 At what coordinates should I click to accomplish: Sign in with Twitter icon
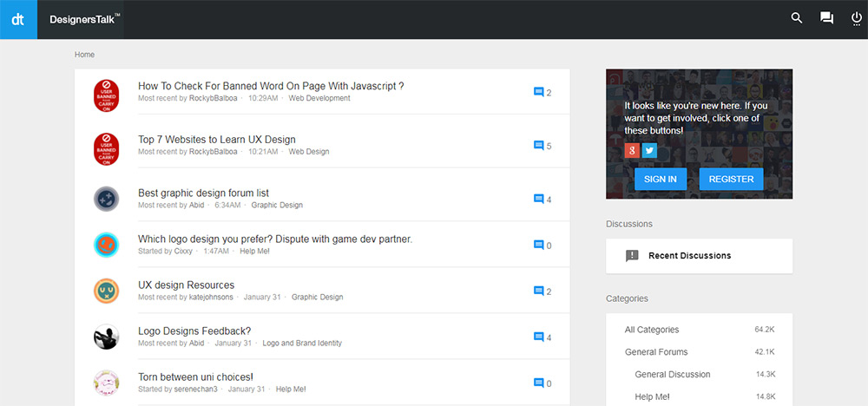[650, 150]
